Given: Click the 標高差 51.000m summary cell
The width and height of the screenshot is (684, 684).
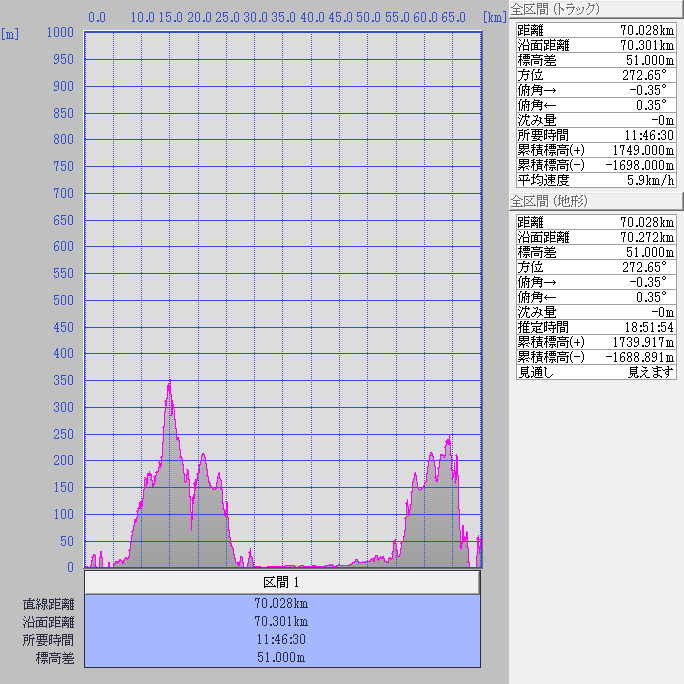Looking at the screenshot, I should (x=281, y=658).
